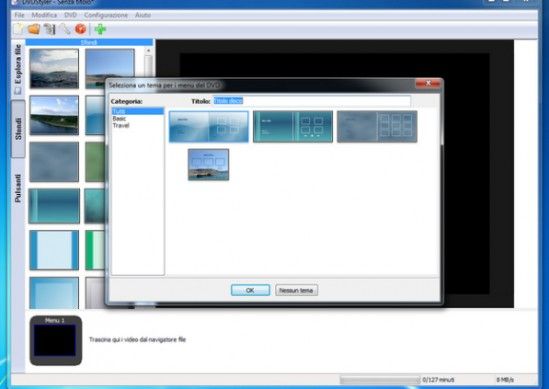Choose the gray menu template thumbnail

[x=377, y=126]
